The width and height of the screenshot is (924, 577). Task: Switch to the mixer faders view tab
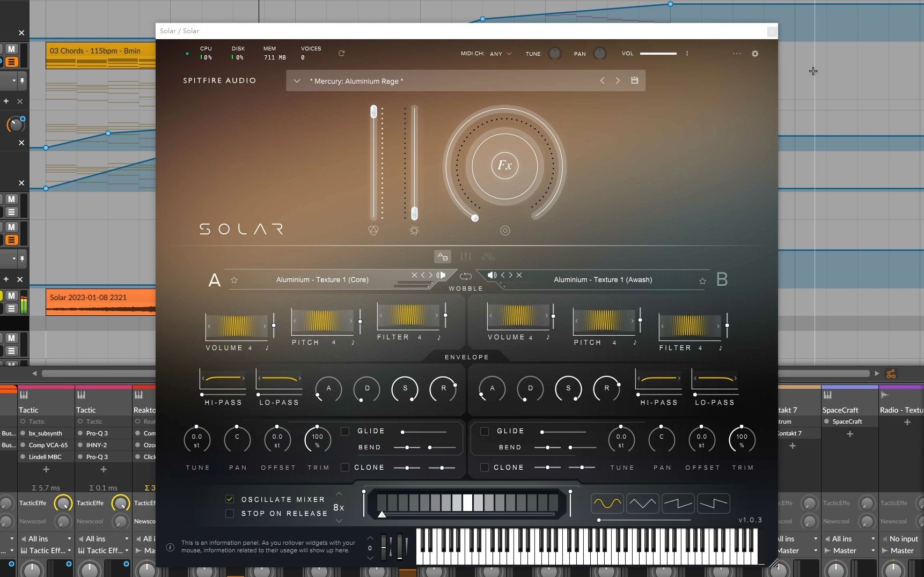point(466,256)
